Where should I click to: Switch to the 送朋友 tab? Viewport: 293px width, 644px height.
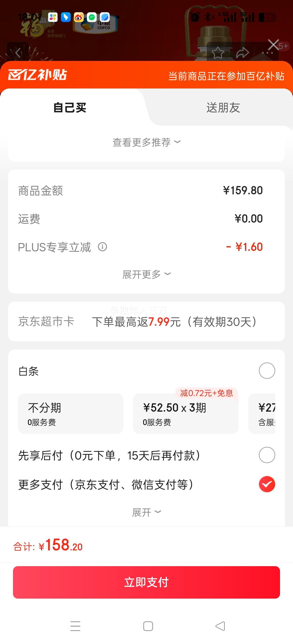(x=223, y=107)
